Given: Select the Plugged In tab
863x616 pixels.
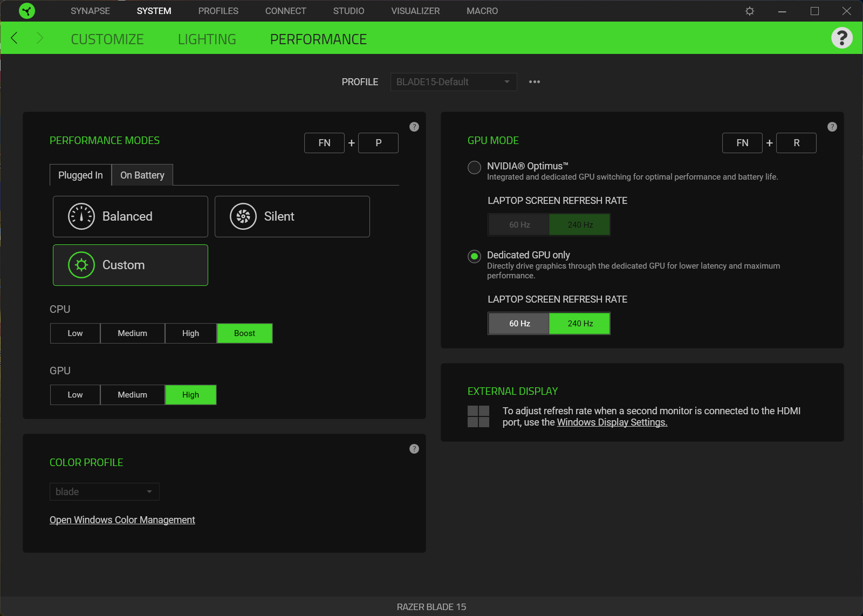Looking at the screenshot, I should [x=80, y=175].
